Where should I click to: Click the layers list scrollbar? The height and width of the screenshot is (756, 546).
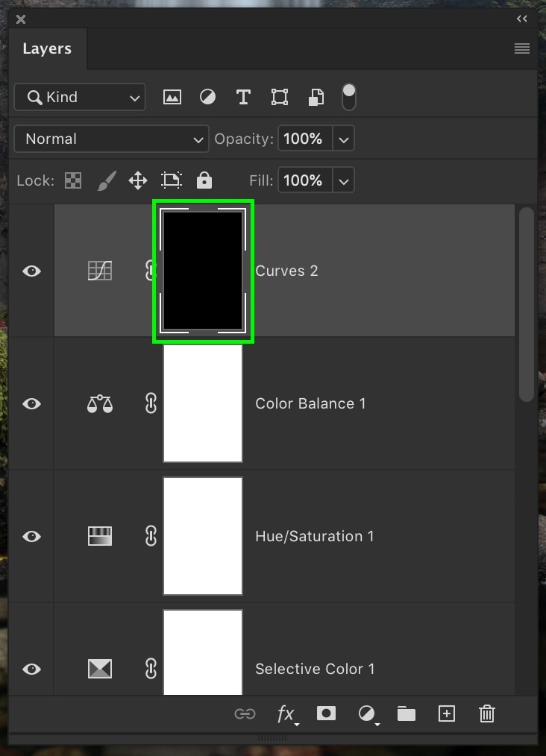[x=526, y=304]
